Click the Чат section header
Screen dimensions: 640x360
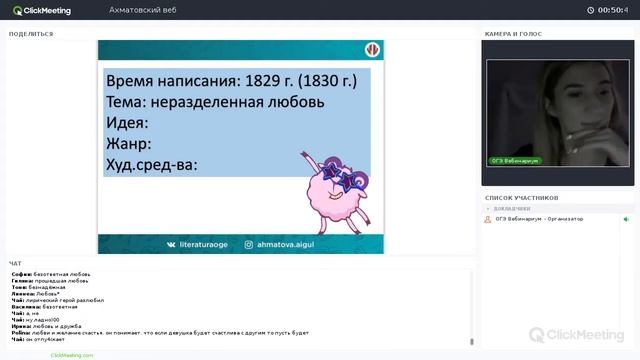click(x=16, y=263)
